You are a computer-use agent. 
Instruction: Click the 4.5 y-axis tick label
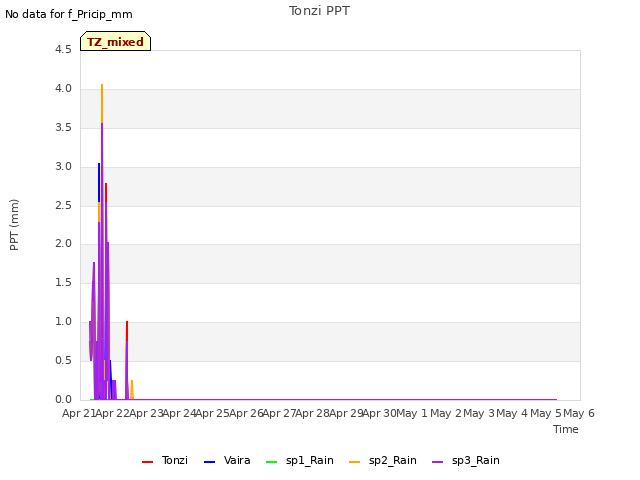(63, 50)
